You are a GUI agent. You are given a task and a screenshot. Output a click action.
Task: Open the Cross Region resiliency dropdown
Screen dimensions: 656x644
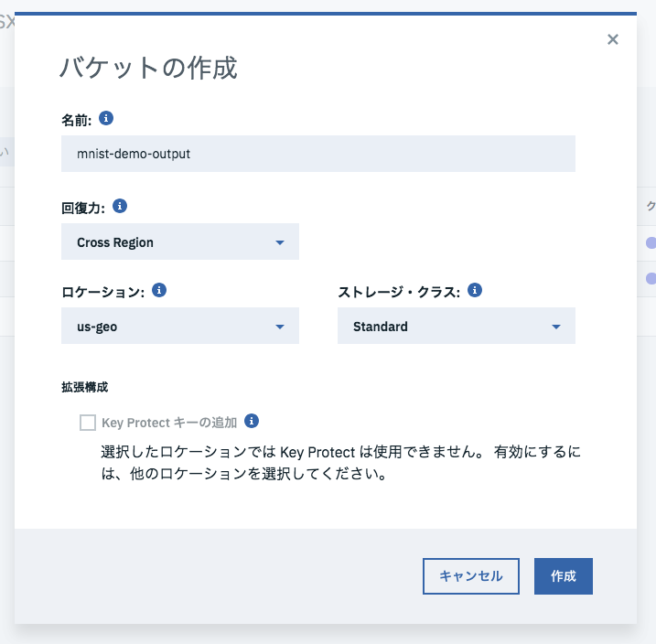click(179, 242)
